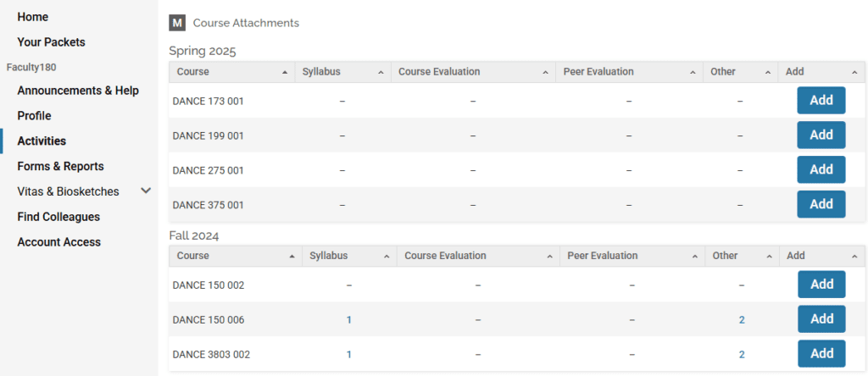
Task: Open Forms & Reports
Action: click(x=60, y=167)
